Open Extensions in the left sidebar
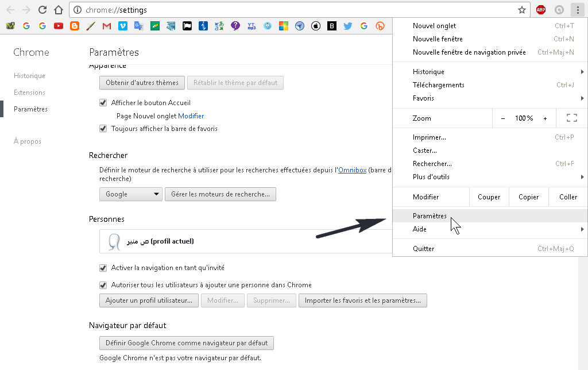This screenshot has width=588, height=370. pos(29,92)
